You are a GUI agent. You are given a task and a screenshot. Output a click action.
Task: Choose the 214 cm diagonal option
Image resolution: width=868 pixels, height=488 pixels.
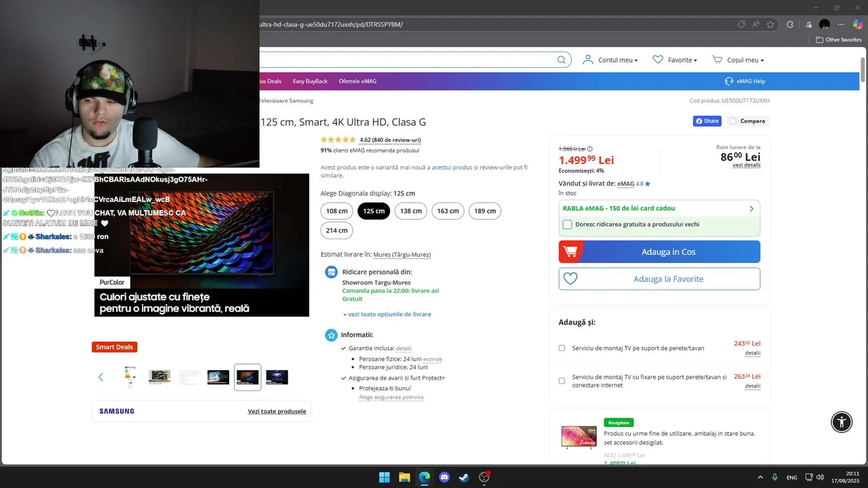coord(337,230)
